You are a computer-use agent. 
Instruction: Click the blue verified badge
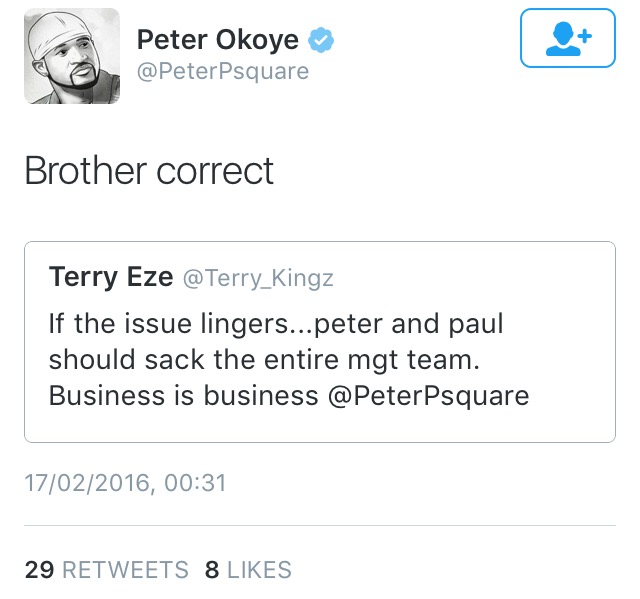321,40
